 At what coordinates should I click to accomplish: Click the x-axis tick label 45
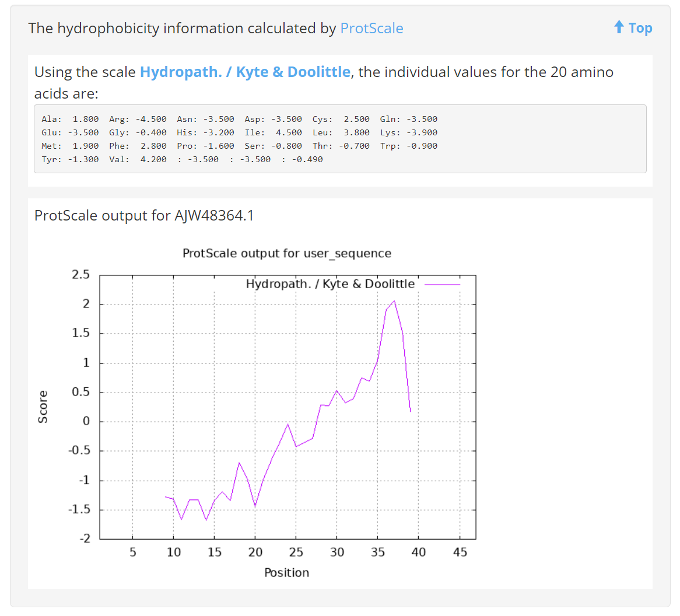(x=460, y=552)
